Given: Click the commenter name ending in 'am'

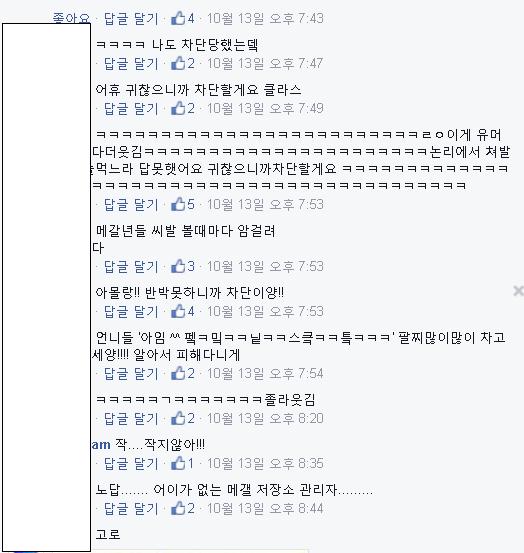Looking at the screenshot, I should pyautogui.click(x=101, y=445).
